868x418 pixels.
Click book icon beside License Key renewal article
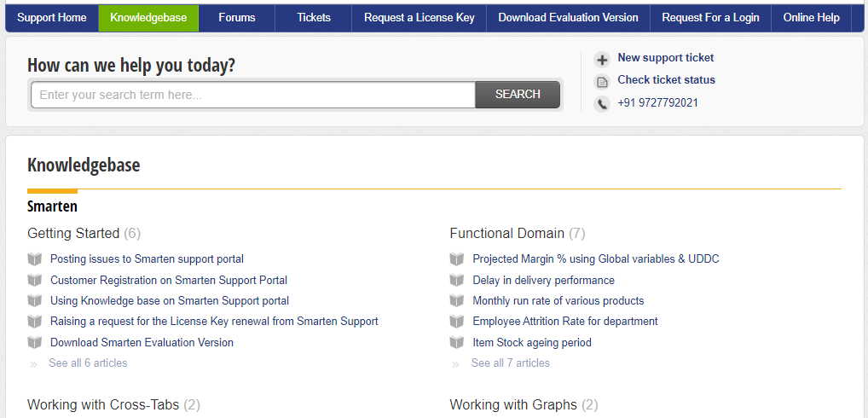35,322
